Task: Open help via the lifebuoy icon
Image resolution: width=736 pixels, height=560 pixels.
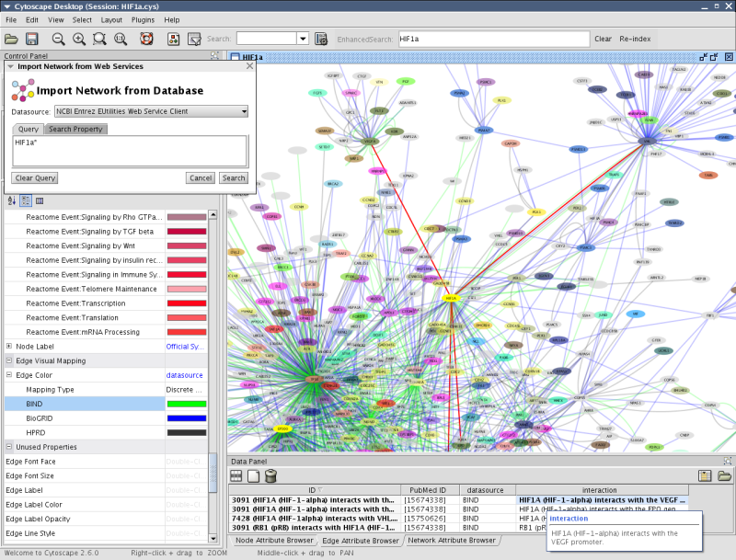Action: tap(145, 39)
